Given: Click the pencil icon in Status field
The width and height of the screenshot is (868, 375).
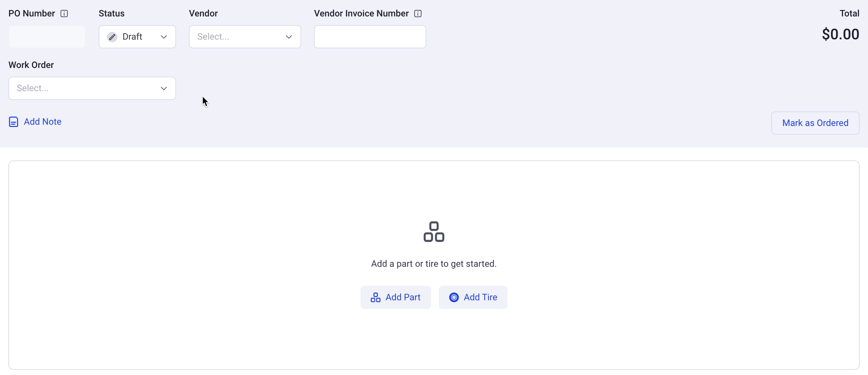Looking at the screenshot, I should (112, 37).
